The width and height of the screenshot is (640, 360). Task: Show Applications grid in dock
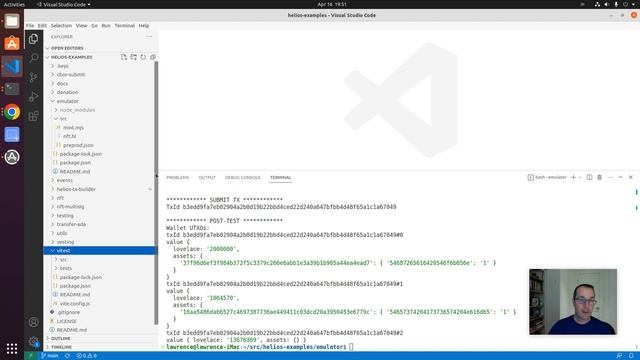pos(12,348)
